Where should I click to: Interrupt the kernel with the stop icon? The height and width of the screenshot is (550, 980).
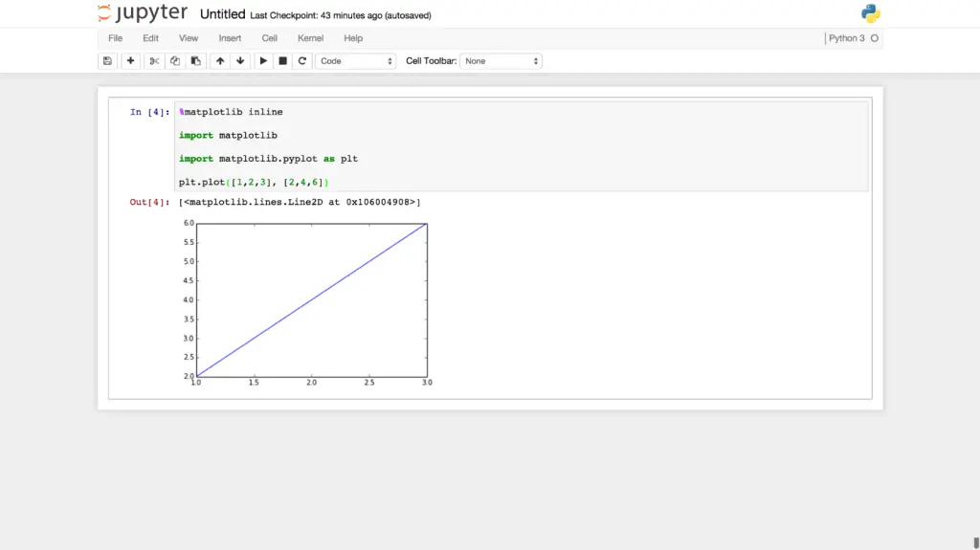282,61
